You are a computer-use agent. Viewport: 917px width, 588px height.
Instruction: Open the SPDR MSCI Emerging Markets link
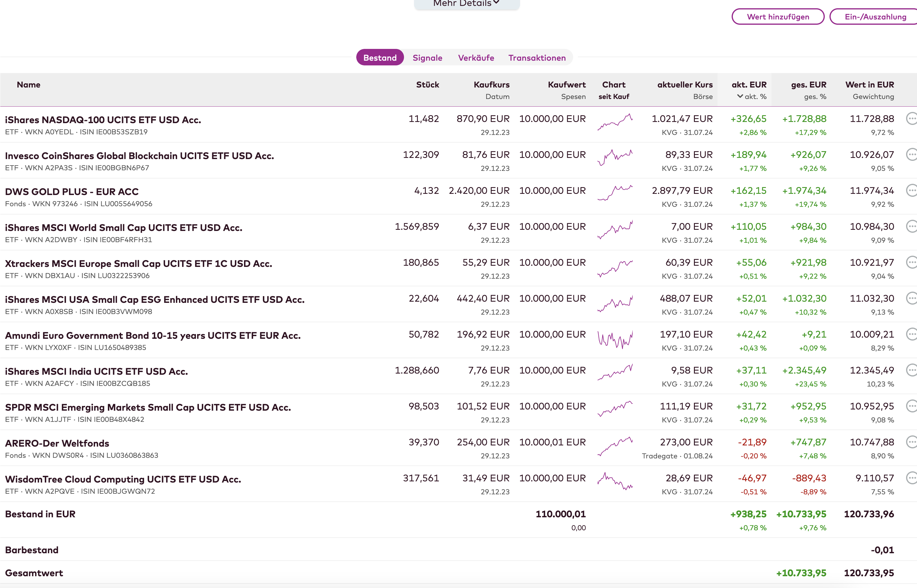tap(148, 407)
